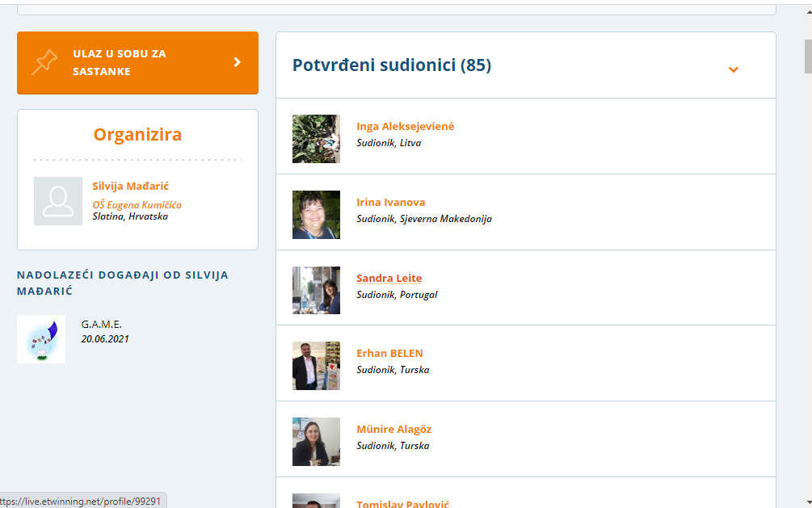Click Irina Ivanova's profile photo
The width and height of the screenshot is (812, 508).
(317, 215)
